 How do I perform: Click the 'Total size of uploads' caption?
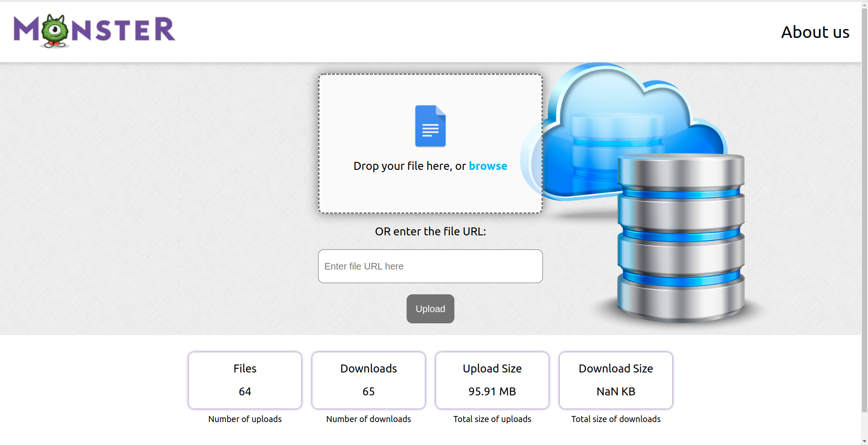tap(492, 419)
